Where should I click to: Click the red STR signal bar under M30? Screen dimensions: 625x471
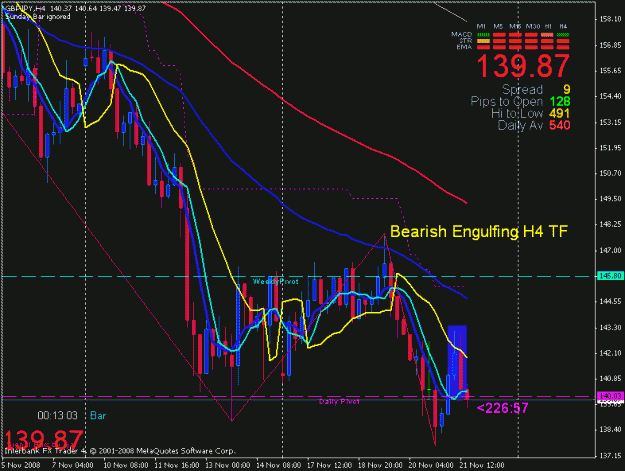531,41
